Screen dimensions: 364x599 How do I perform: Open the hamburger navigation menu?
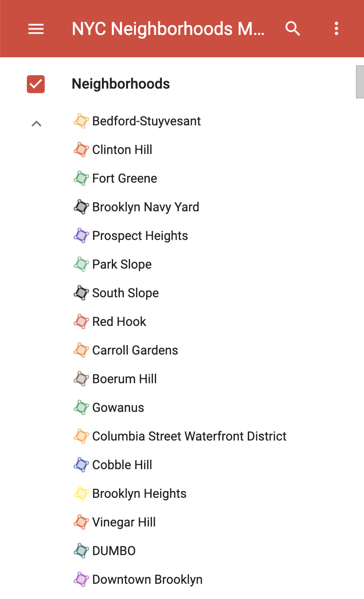click(x=36, y=28)
